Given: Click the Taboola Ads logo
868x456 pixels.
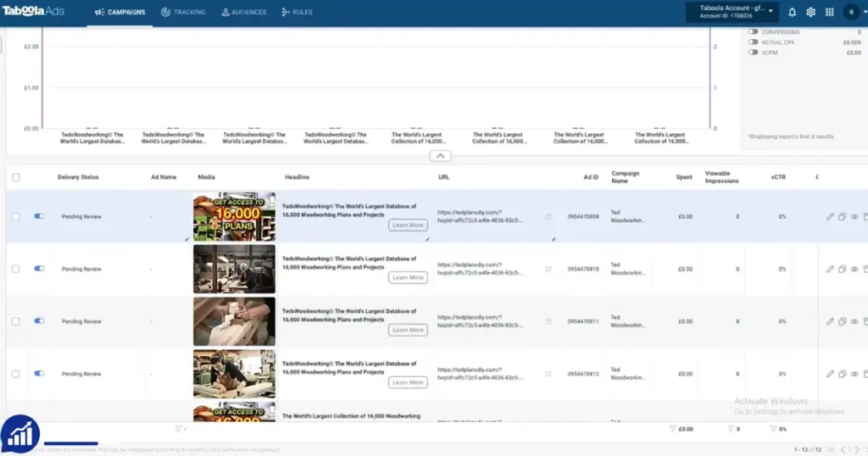Looking at the screenshot, I should click(33, 11).
